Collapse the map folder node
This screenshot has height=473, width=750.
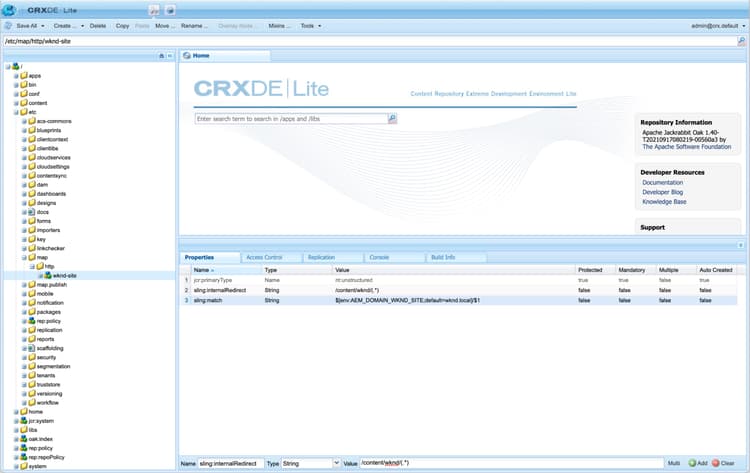24,257
